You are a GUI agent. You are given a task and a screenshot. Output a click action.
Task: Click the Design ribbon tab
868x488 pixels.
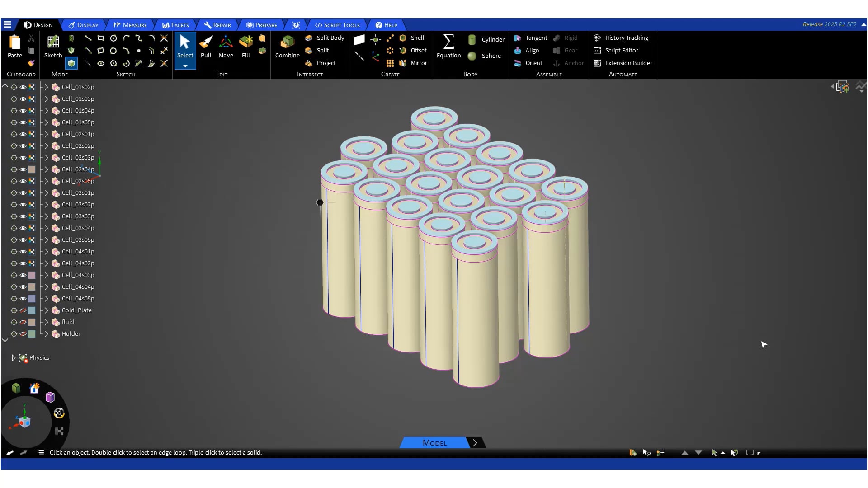39,25
